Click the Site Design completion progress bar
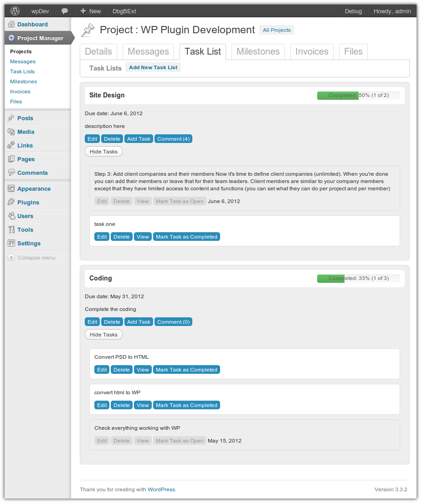The width and height of the screenshot is (422, 504). pos(358,96)
